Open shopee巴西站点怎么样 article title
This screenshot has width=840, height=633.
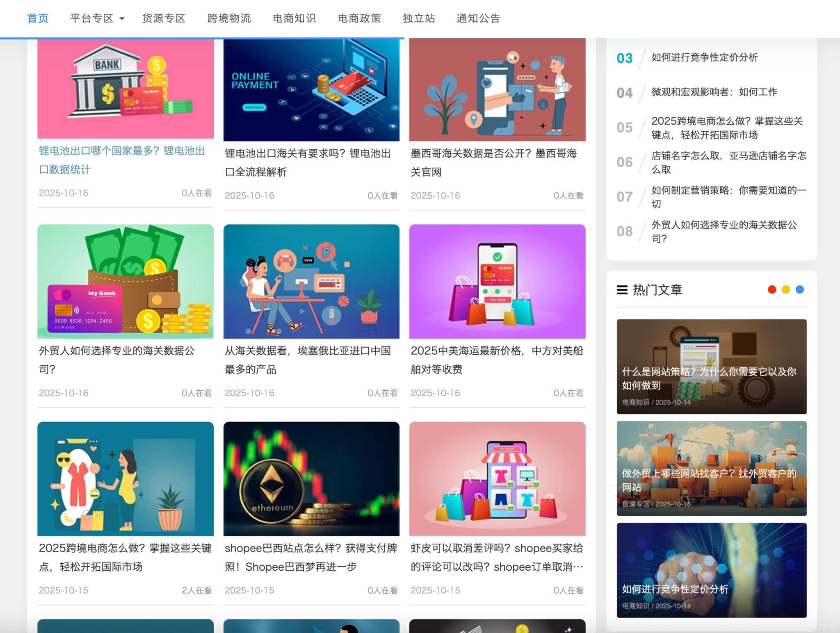pos(311,558)
